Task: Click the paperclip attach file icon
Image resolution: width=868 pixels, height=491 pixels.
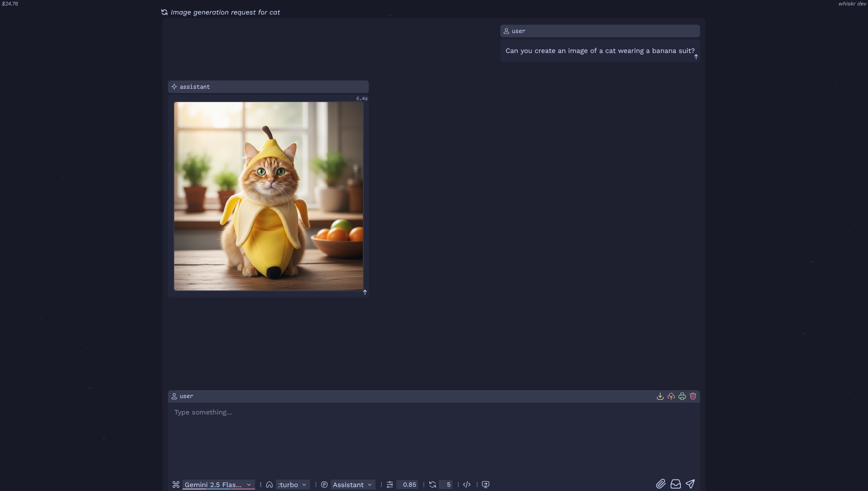Action: [x=661, y=484]
